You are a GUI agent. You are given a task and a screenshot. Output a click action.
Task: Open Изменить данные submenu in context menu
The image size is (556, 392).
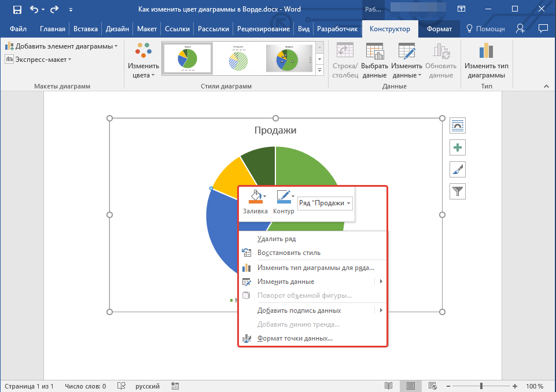click(x=312, y=282)
